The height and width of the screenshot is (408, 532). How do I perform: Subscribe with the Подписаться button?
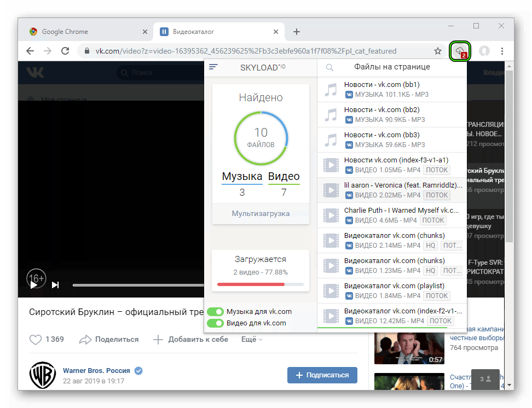coord(322,375)
